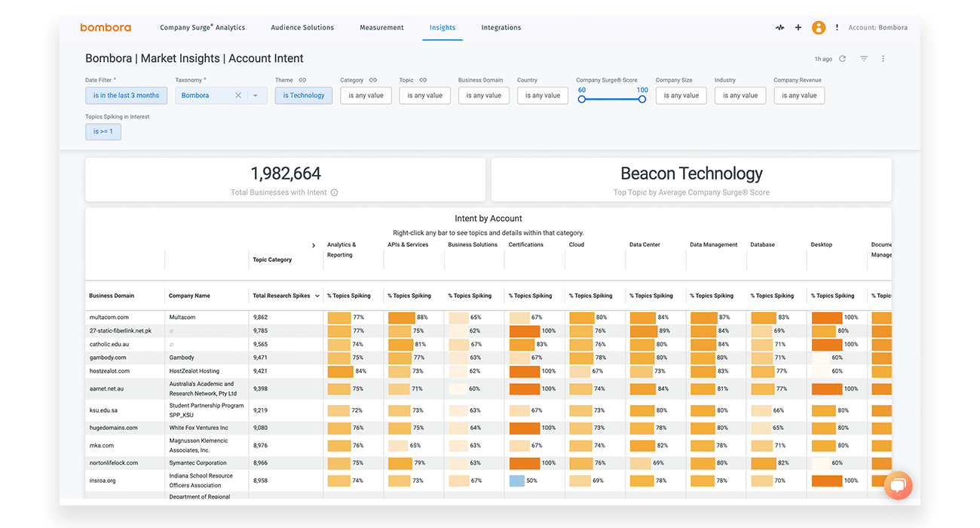Open dashboard filters via the filter icon
The height and width of the screenshot is (528, 980).
[x=864, y=58]
